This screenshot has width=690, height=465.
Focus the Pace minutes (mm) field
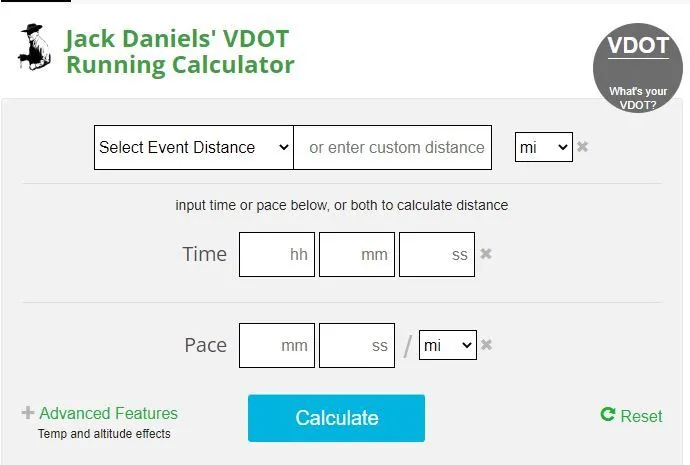[x=277, y=345]
